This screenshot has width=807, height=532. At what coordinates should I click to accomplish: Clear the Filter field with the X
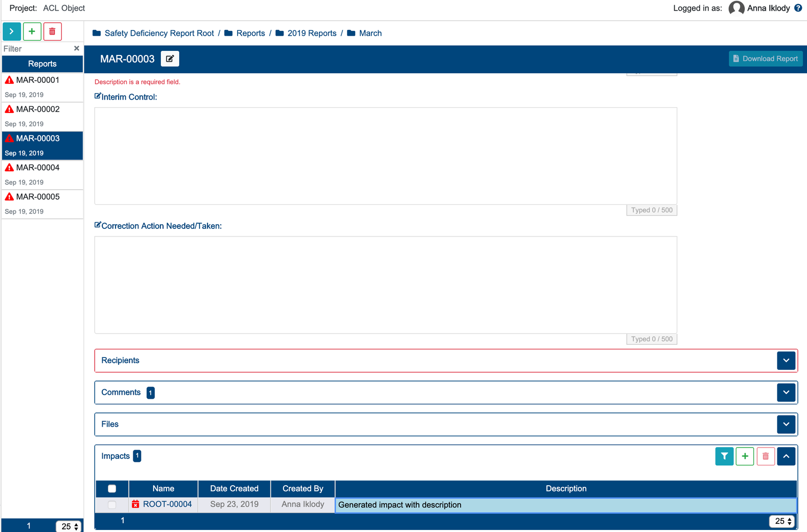point(76,48)
